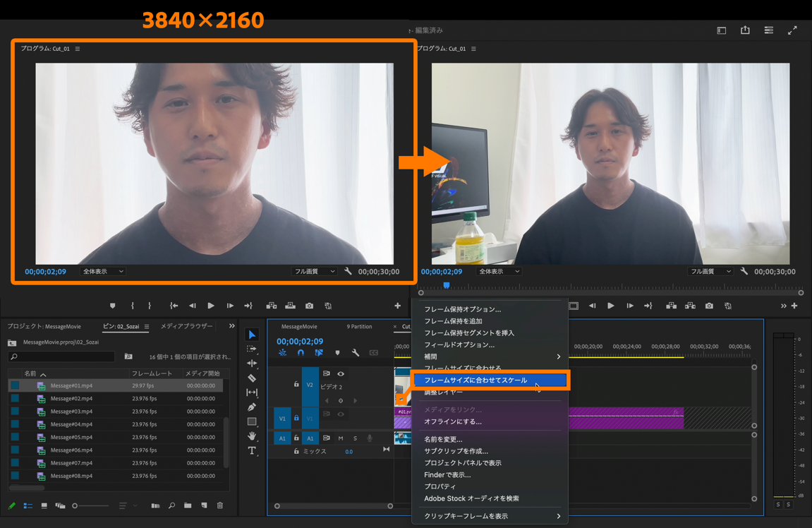Click Mark Out in the left monitor
Viewport: 812px width, 528px height.
(150, 306)
